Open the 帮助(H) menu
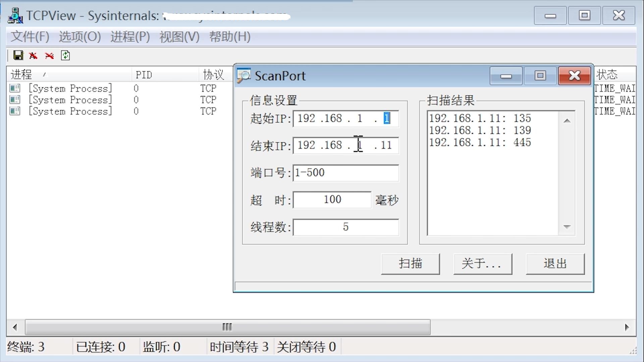This screenshot has height=362, width=644. (x=230, y=37)
